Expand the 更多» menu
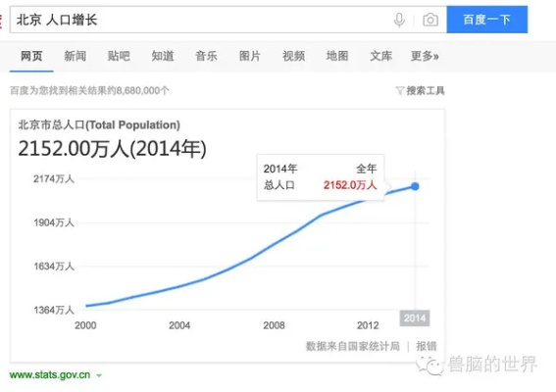The width and height of the screenshot is (556, 392). point(425,56)
